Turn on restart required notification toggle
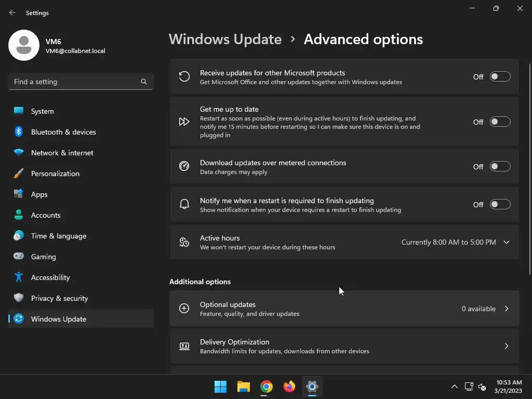Viewport: 532px width, 399px height. (x=500, y=205)
